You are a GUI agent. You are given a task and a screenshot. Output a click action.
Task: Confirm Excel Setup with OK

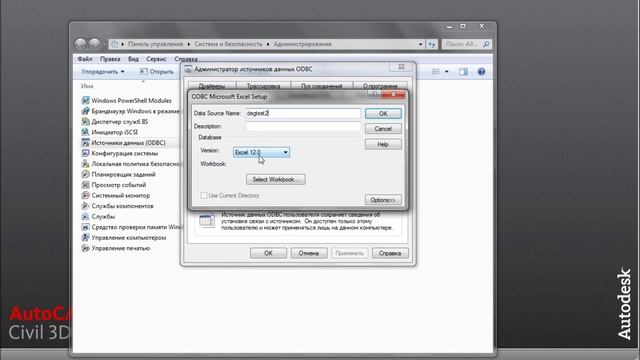point(383,113)
